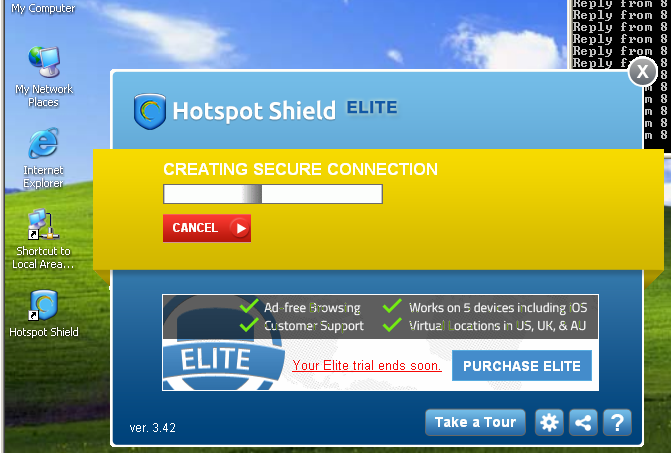Start the Take a Tour walkthrough
The image size is (671, 453).
point(475,423)
